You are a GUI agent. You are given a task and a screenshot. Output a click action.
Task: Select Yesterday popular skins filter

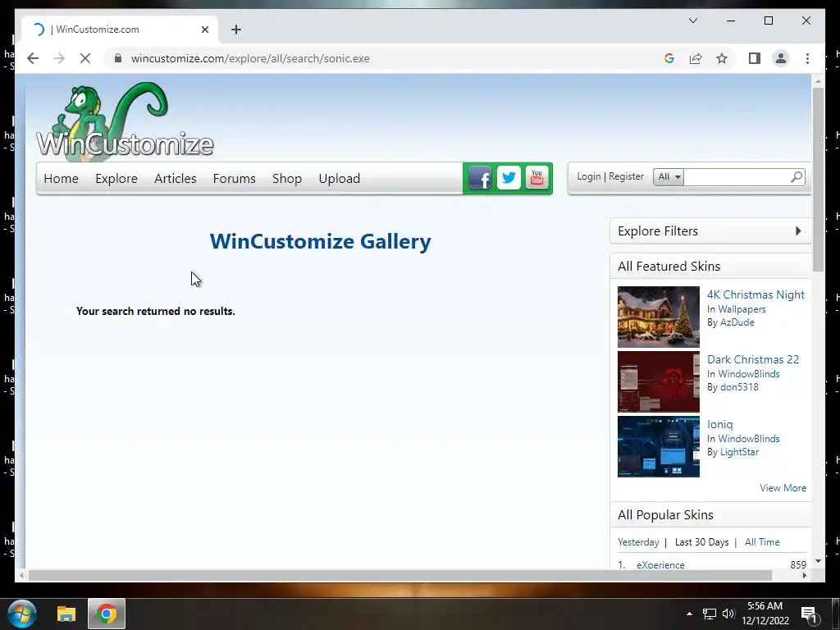638,542
